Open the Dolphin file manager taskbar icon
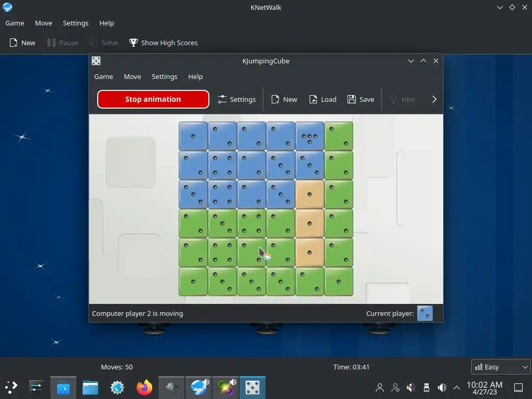532x399 pixels. pos(90,388)
